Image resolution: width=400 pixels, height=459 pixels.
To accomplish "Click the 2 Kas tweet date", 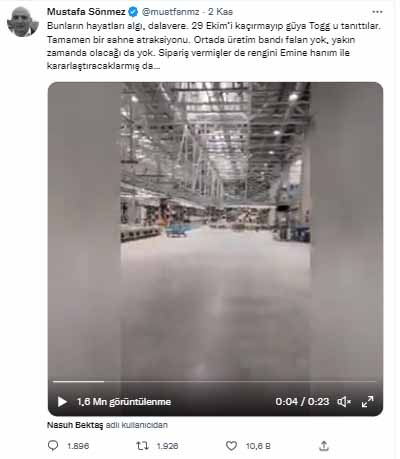I will coord(220,12).
